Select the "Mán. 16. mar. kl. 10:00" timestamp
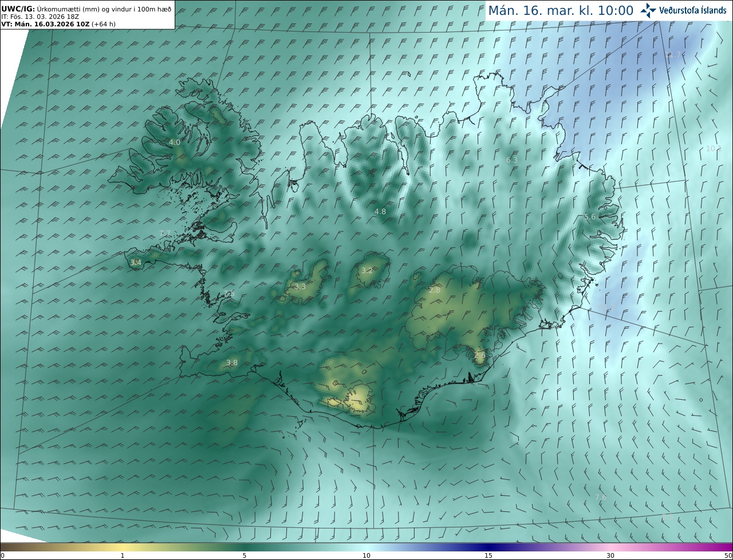 (561, 10)
